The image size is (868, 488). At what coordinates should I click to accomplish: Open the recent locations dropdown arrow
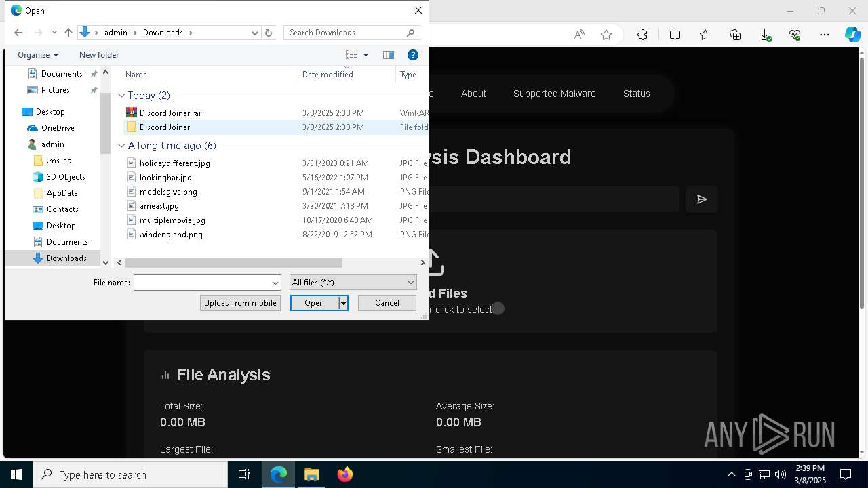pyautogui.click(x=54, y=33)
